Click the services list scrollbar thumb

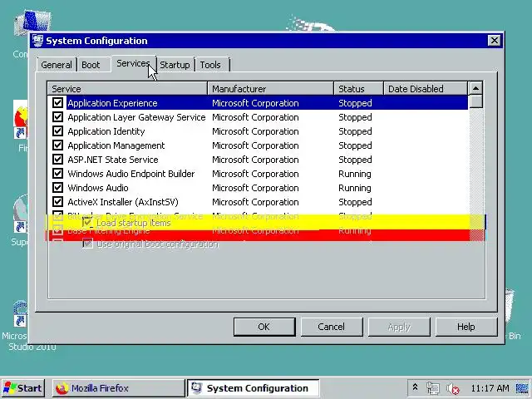click(x=475, y=101)
